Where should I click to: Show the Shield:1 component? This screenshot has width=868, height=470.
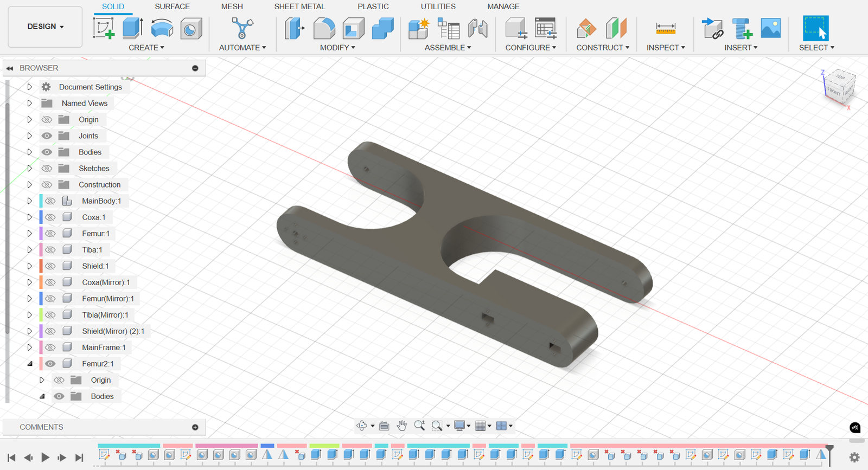[x=50, y=266]
